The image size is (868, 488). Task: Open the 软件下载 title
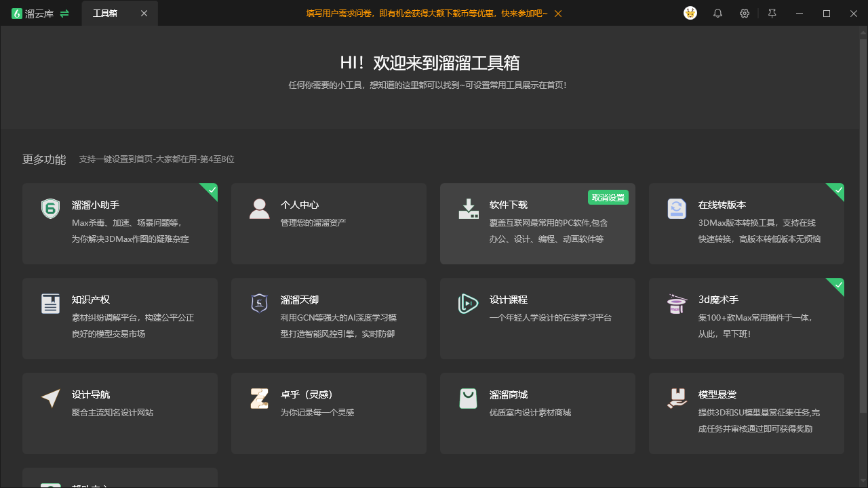[509, 205]
